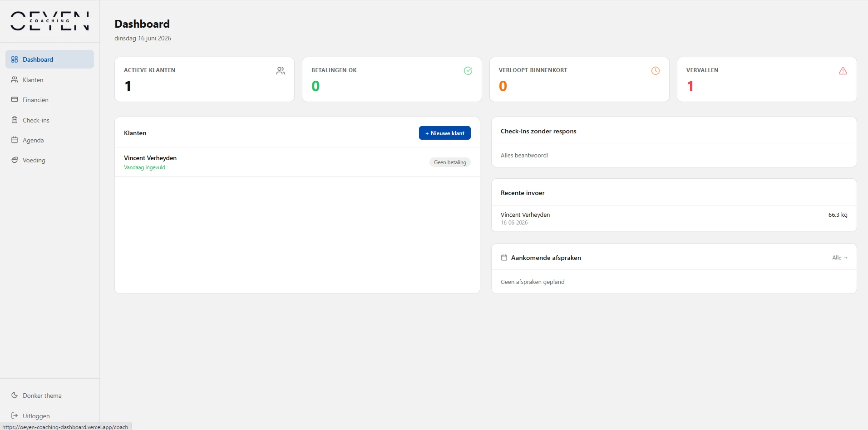Click the 'dinsdag 16 juni 2026' date text
The width and height of the screenshot is (868, 430).
[143, 38]
